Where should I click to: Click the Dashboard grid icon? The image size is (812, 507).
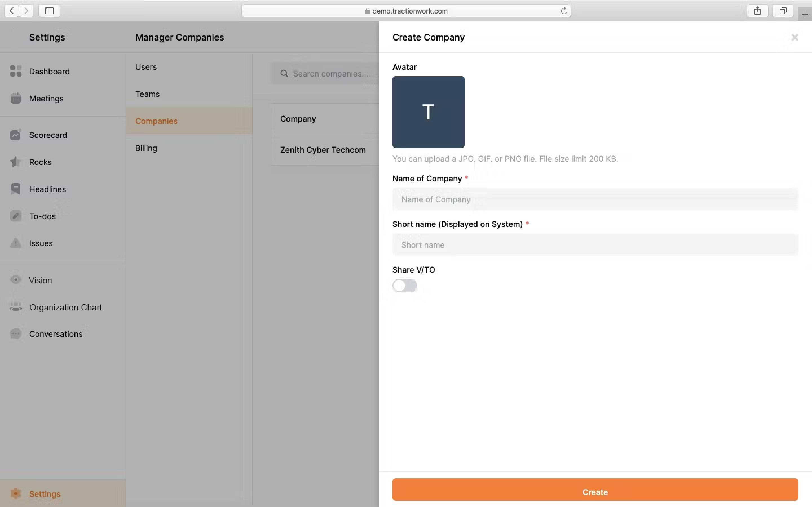(16, 71)
